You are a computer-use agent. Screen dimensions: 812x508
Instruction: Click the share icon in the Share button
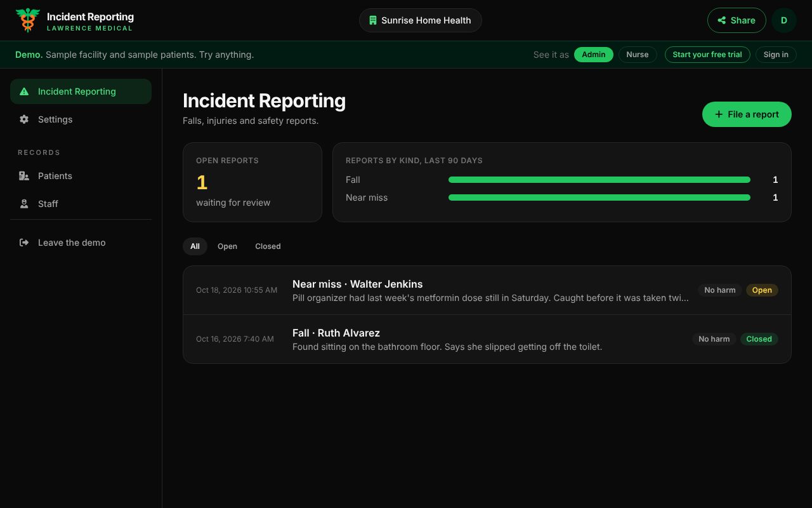(722, 20)
